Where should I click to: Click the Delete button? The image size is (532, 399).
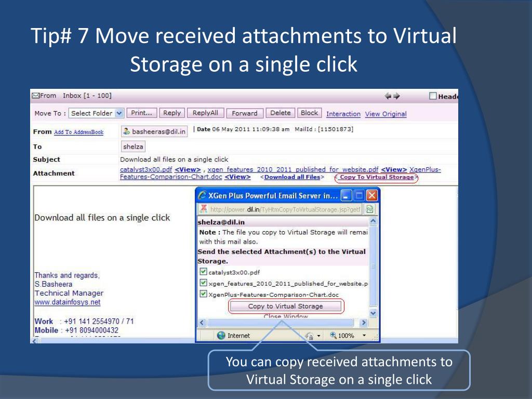pos(280,113)
